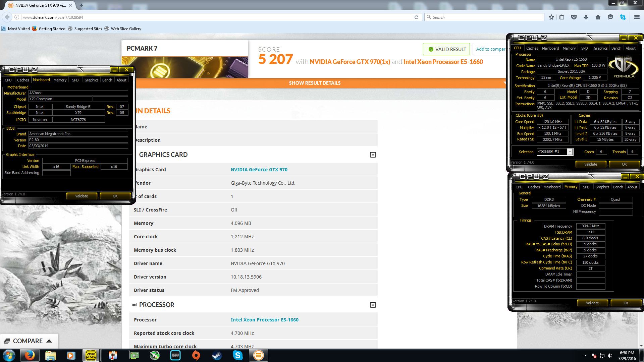
Task: Collapse the GRAPHICS CARD section
Action: pos(373,155)
